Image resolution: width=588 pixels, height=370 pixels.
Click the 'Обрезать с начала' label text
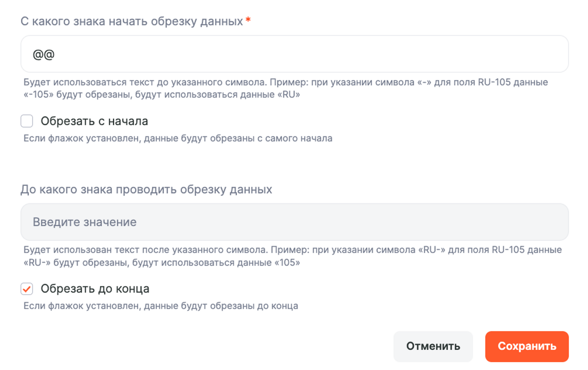[94, 121]
